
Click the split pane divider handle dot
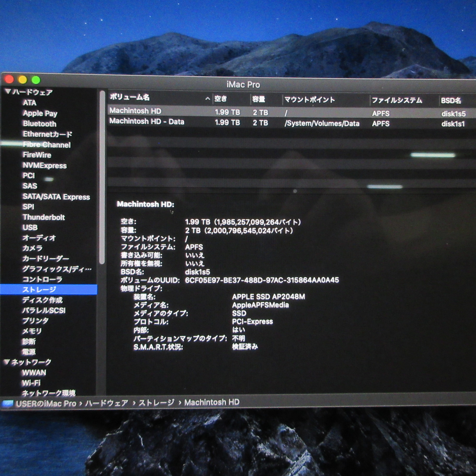tap(295, 191)
